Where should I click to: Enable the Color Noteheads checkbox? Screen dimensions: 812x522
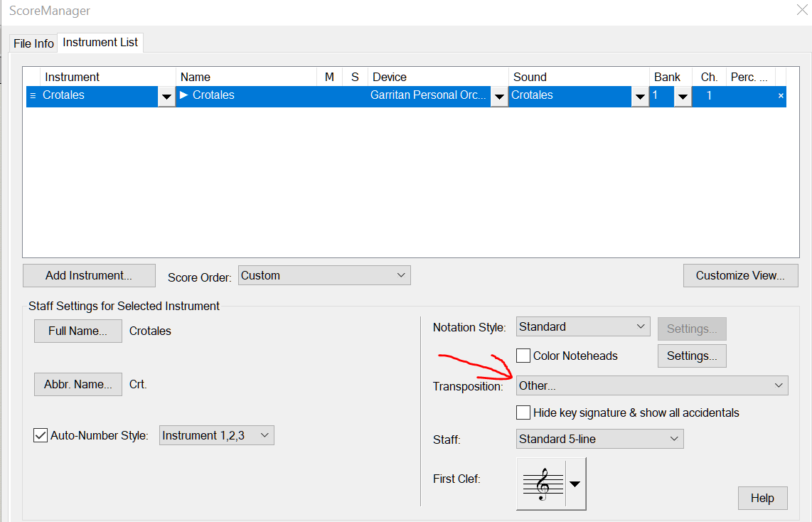click(x=523, y=356)
